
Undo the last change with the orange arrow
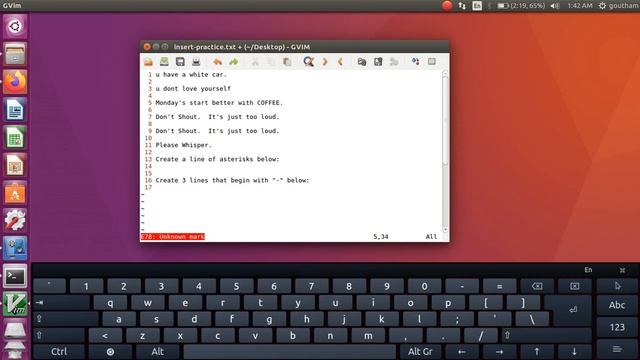coord(218,62)
